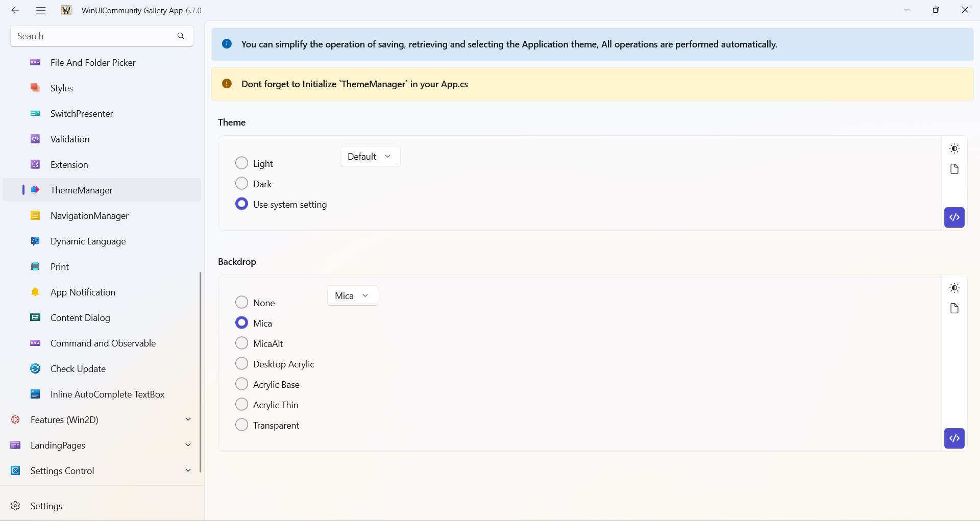The width and height of the screenshot is (980, 521).
Task: Click the sidebar vertical scrollbar
Action: point(201,373)
